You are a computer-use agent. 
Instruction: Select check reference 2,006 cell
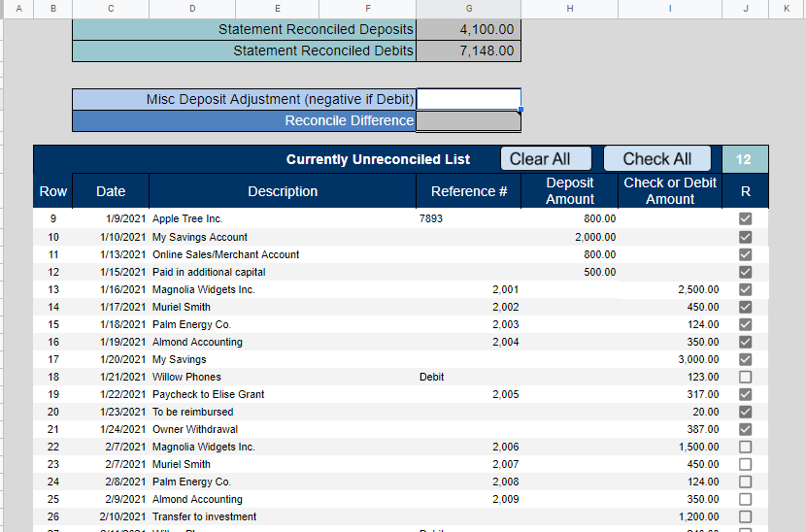click(468, 447)
